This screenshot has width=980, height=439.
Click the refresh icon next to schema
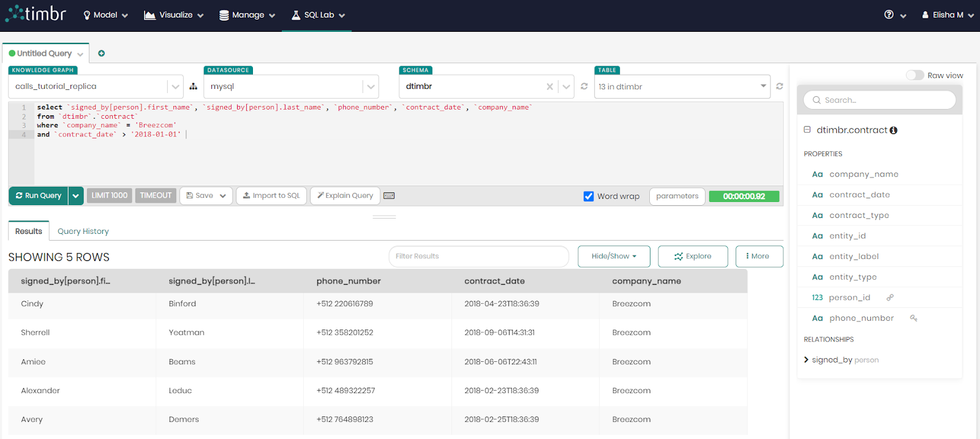584,86
